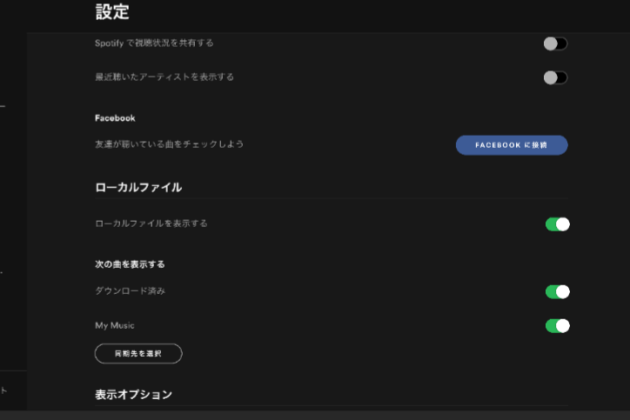Image resolution: width=630 pixels, height=420 pixels.
Task: Click the dark bar along the window bottom
Action: click(x=315, y=414)
